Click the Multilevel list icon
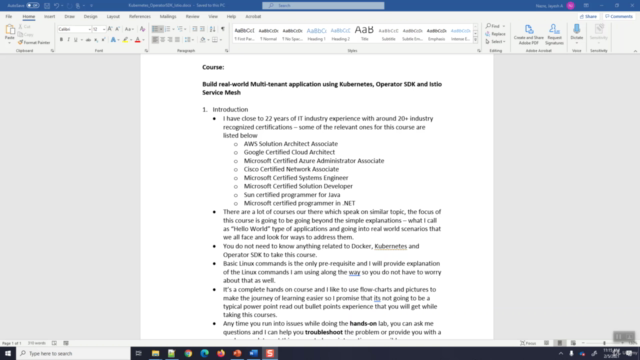Screen dimensions: 640x360 click(180, 29)
